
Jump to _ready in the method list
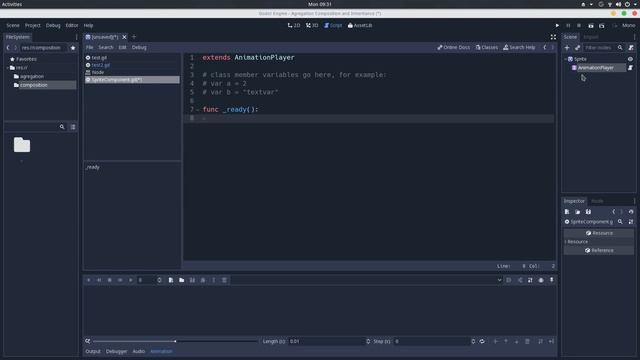tap(93, 167)
